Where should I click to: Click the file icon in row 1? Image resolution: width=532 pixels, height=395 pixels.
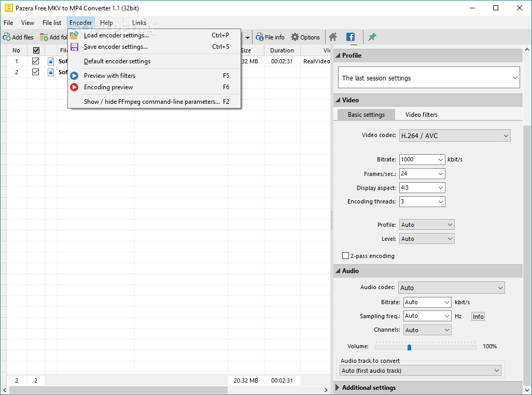[x=51, y=61]
